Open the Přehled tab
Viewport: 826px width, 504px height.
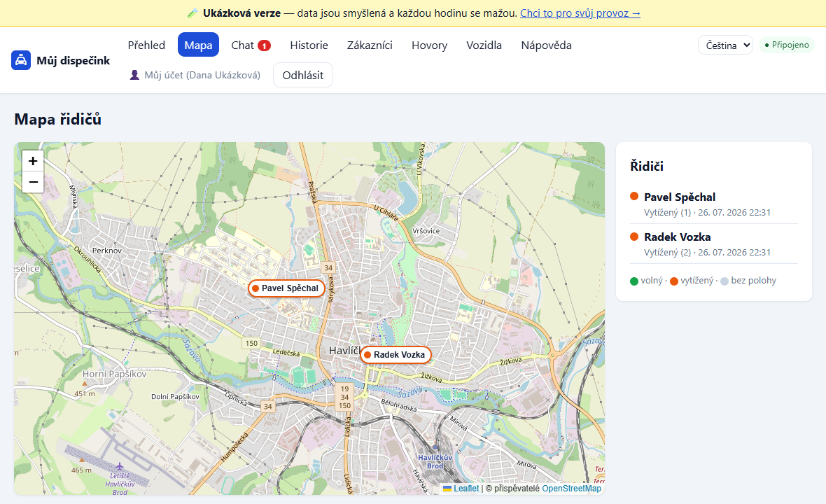tap(146, 45)
